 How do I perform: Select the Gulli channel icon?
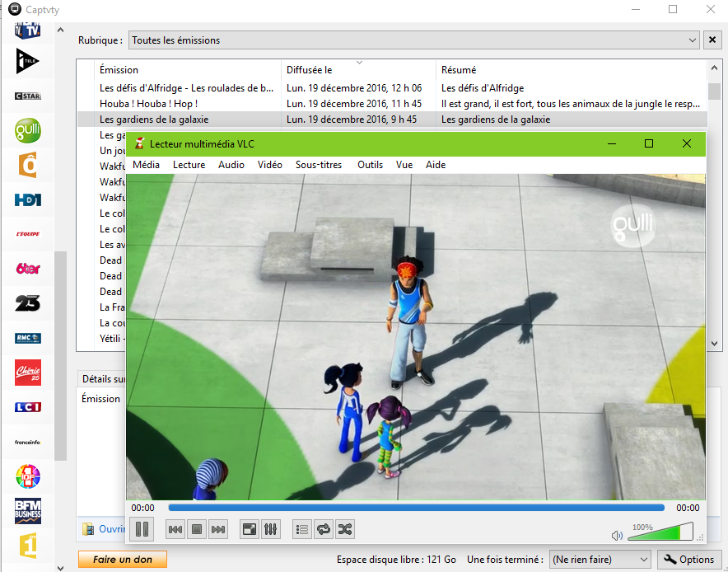click(x=28, y=130)
